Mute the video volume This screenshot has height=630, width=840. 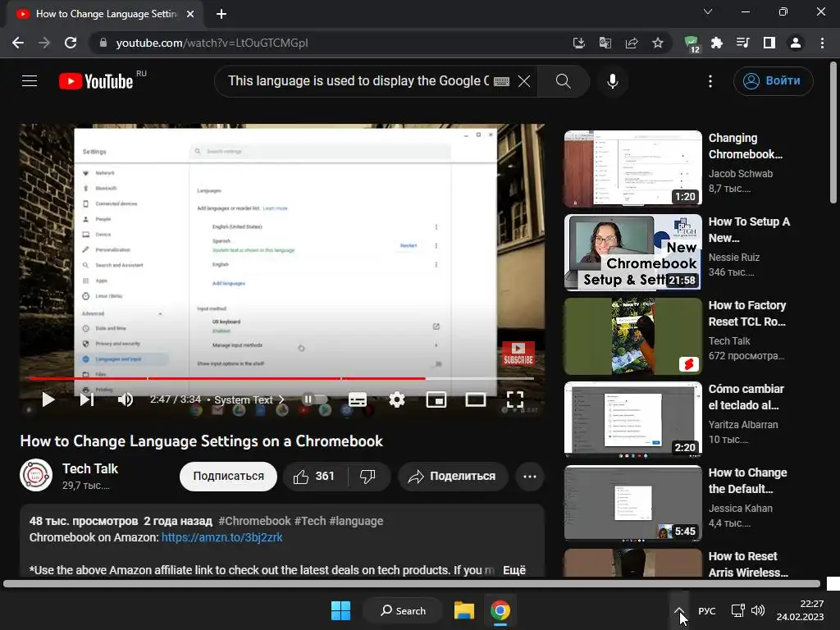click(126, 399)
